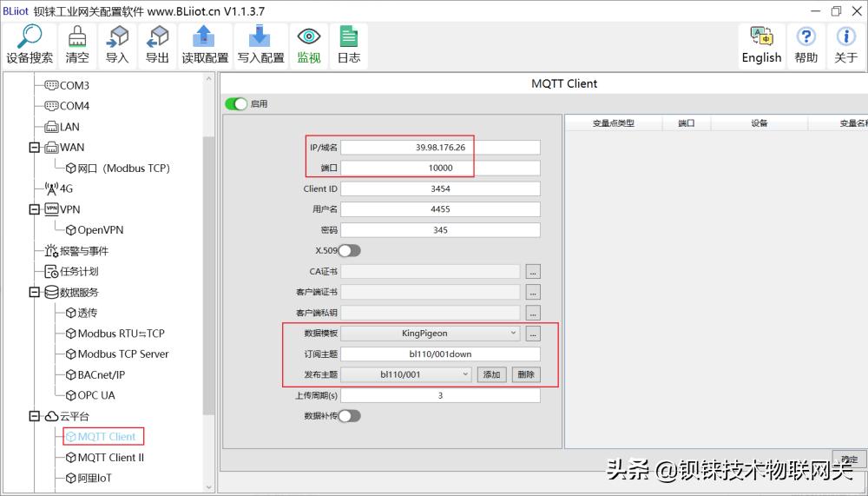Select the LAN node
The height and width of the screenshot is (496, 868).
[62, 127]
